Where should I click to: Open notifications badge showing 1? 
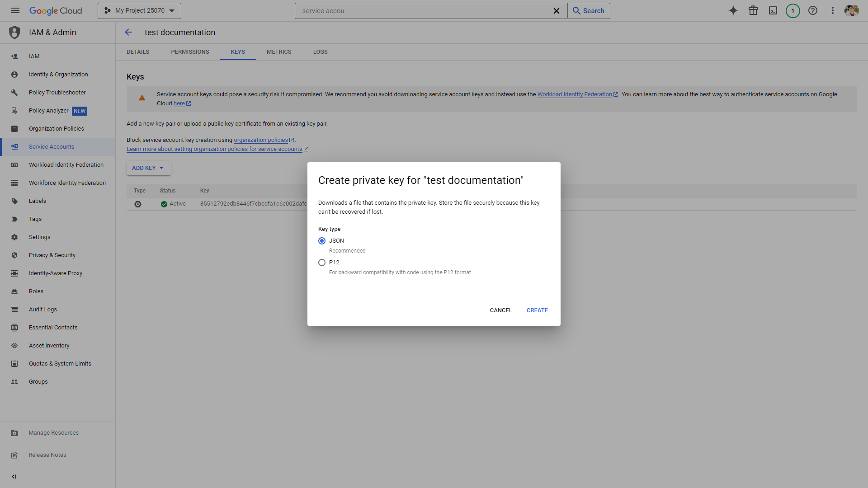tap(793, 11)
